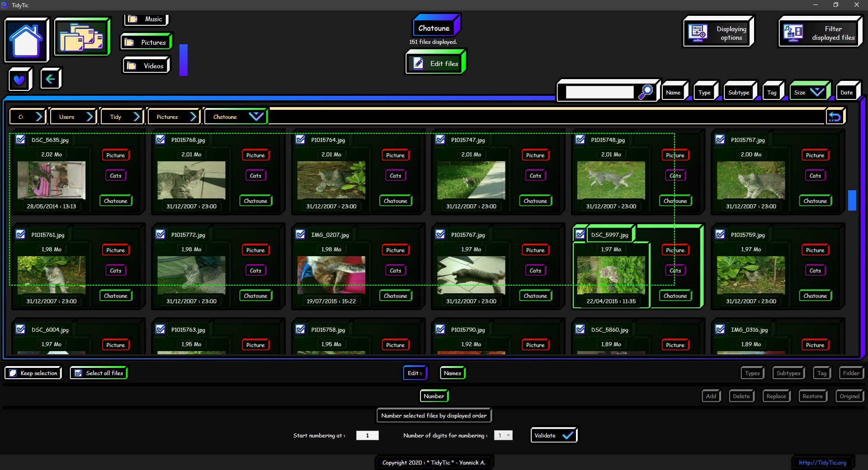Toggle Keep selection option

(x=33, y=373)
